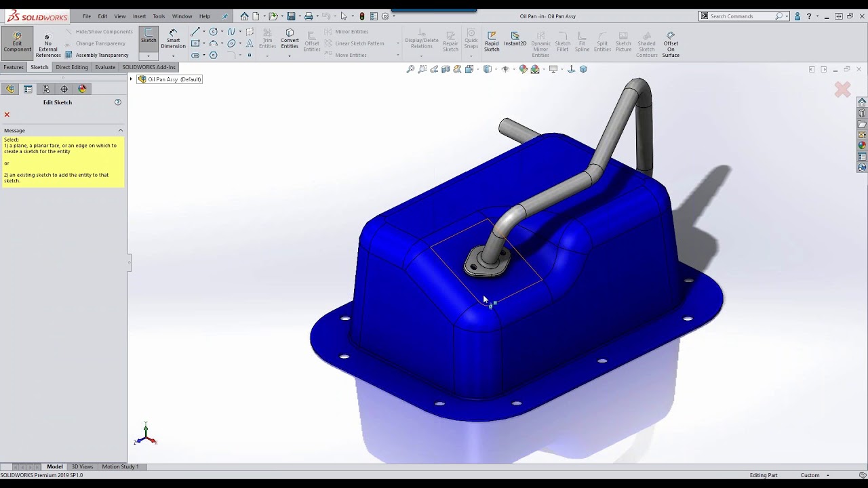Pin the menu bar with pushpin icon
This screenshot has width=868, height=488.
tap(225, 16)
